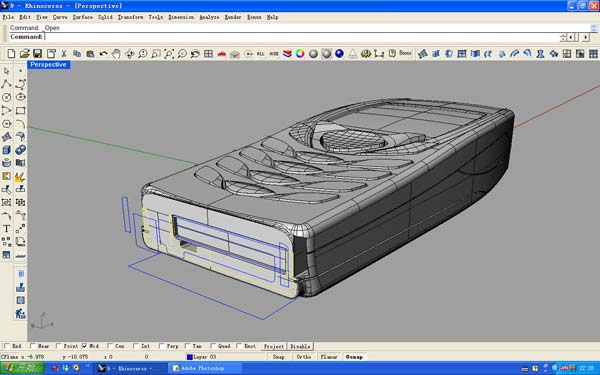
Task: Check the Quad osnap checkbox
Action: click(213, 346)
